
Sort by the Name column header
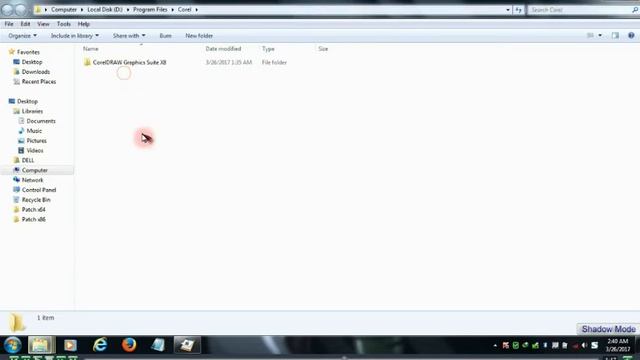pyautogui.click(x=91, y=49)
